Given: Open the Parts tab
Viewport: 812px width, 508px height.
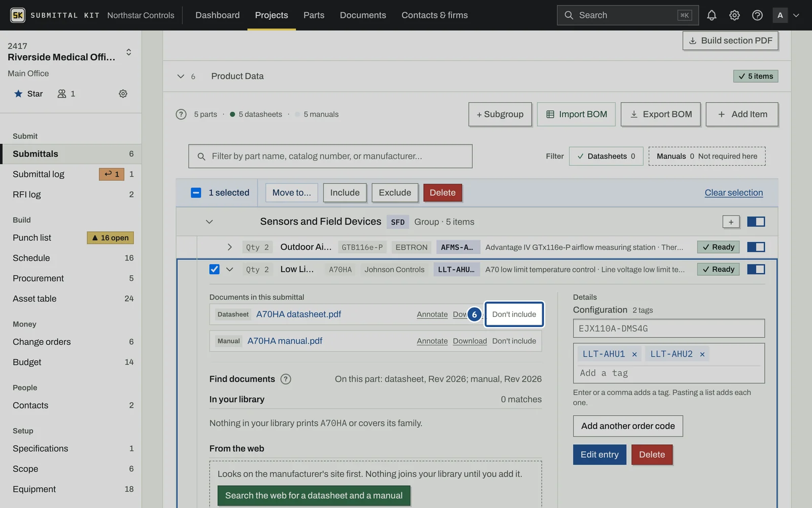Looking at the screenshot, I should (x=314, y=15).
